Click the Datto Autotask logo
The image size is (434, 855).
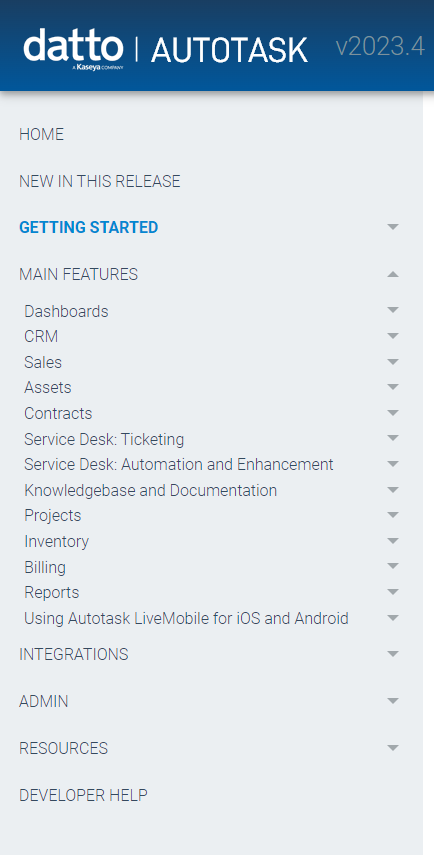point(165,49)
